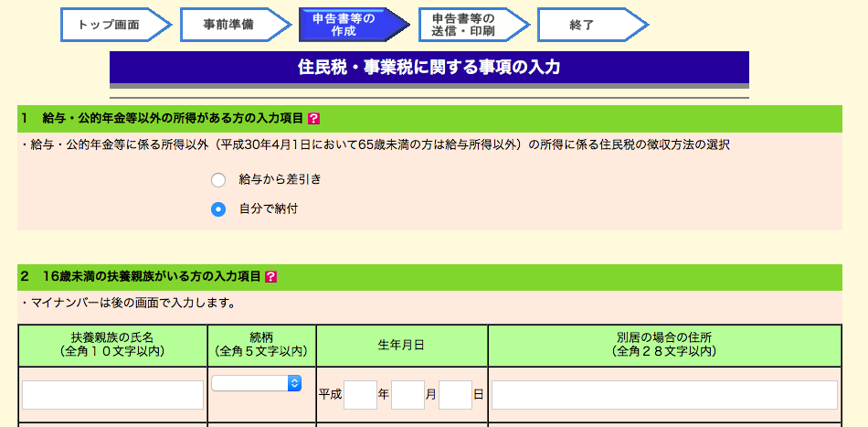Focus the birth year field after 平成
Screen dimensions: 868x427
(360, 395)
